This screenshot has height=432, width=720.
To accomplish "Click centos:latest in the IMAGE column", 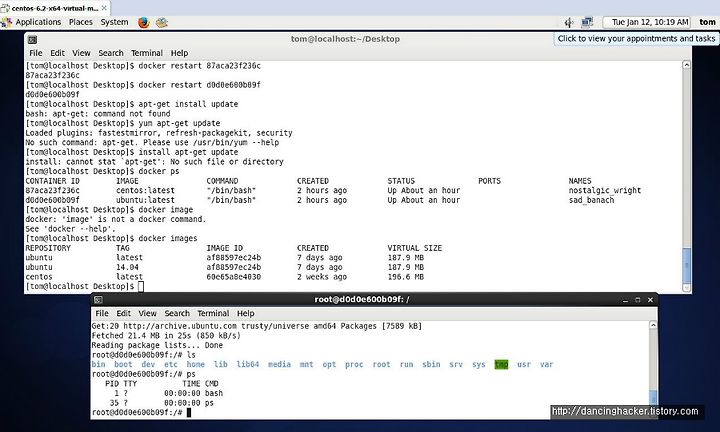I will pos(145,191).
